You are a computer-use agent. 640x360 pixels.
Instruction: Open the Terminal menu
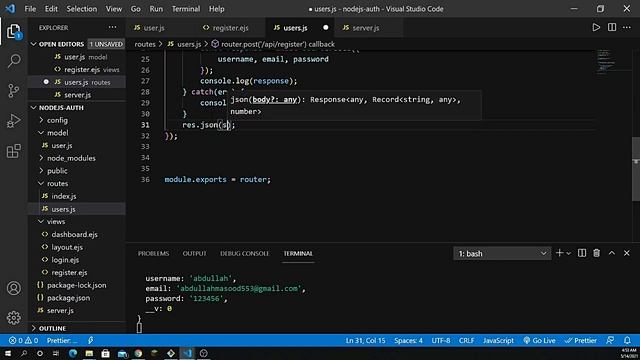[x=186, y=9]
